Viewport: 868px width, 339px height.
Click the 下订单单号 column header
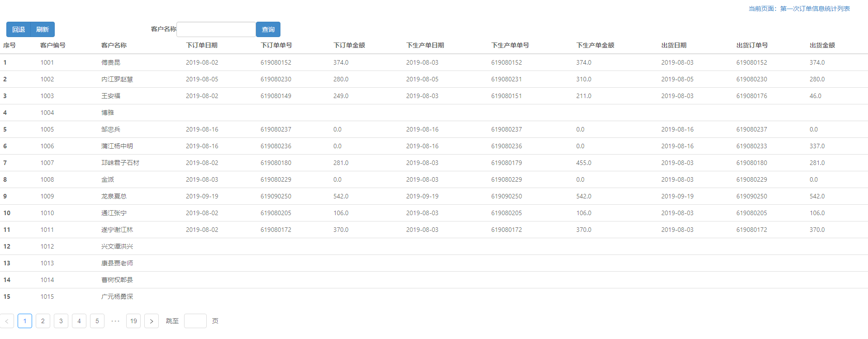coord(276,45)
